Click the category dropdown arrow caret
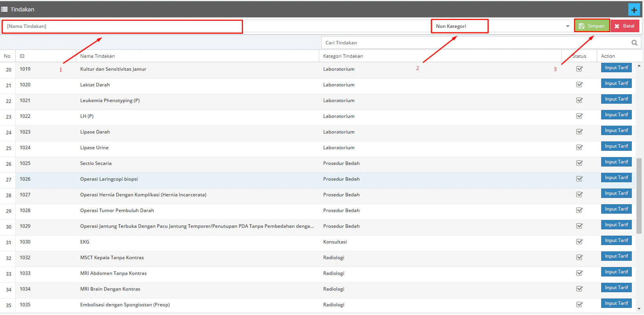The width and height of the screenshot is (644, 315). tap(567, 26)
